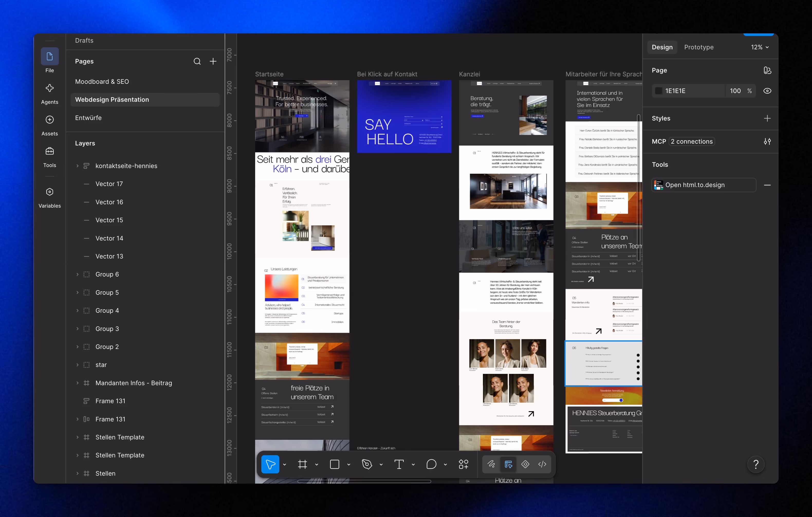The image size is (812, 517).
Task: Open Move tool options dropdown arrow
Action: point(285,465)
